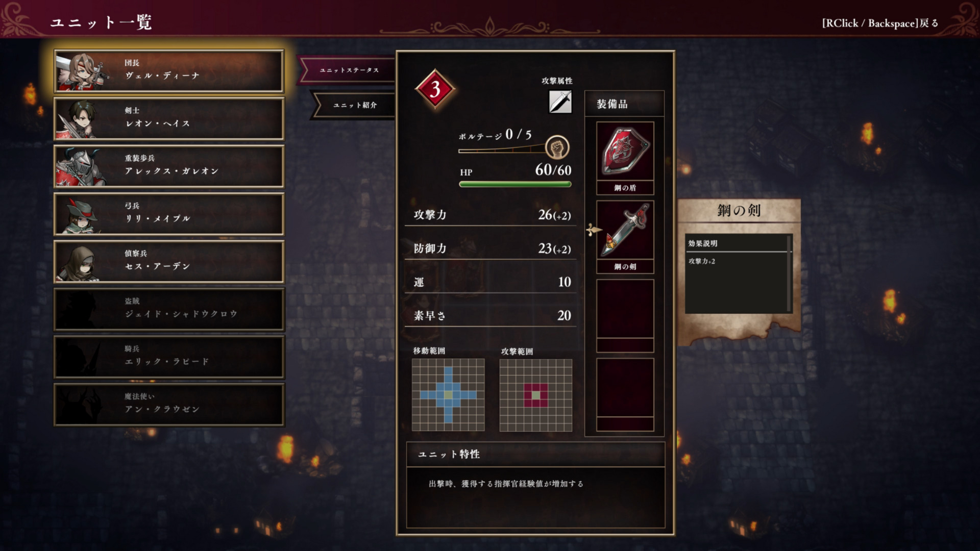980x551 pixels.
Task: Switch to the ユニット紹介 tab
Action: coord(354,105)
